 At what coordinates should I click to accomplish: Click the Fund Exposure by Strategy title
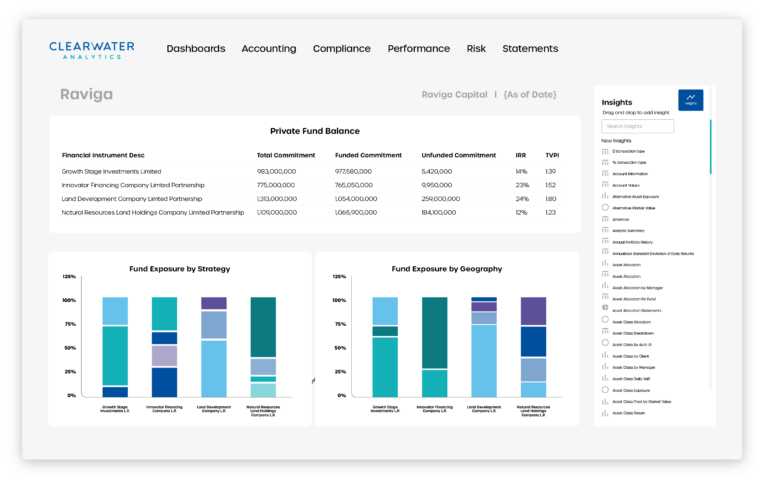point(180,269)
